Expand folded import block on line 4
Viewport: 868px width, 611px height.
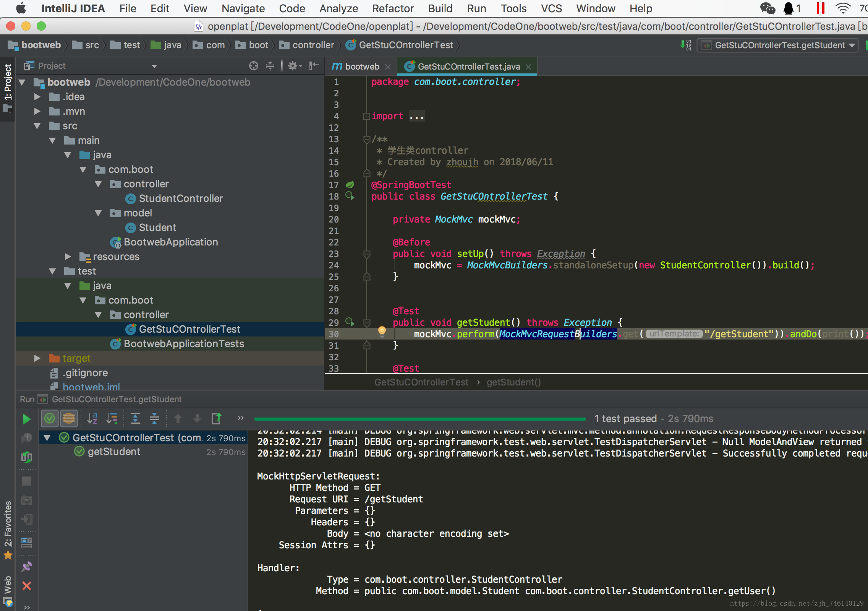366,116
